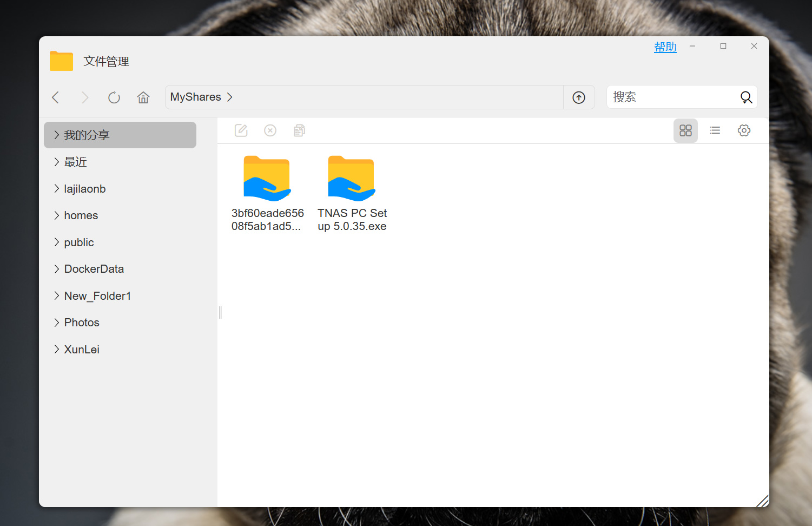Click the TNAS PC Setup 5.0.35.exe name
The height and width of the screenshot is (526, 812).
click(352, 220)
